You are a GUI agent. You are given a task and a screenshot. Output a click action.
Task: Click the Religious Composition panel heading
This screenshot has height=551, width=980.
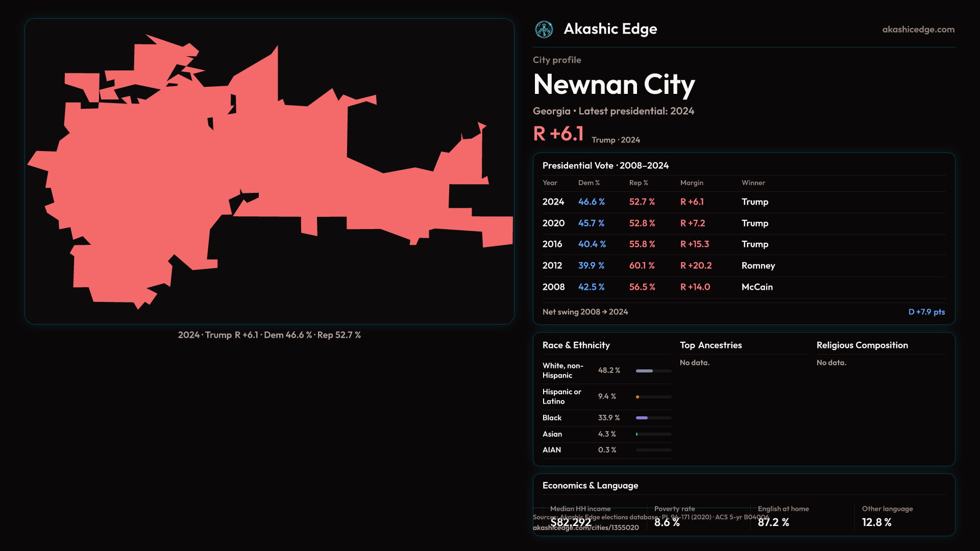pyautogui.click(x=862, y=345)
